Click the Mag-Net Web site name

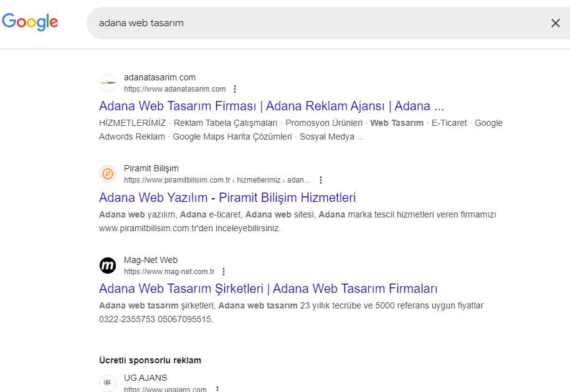pyautogui.click(x=151, y=260)
